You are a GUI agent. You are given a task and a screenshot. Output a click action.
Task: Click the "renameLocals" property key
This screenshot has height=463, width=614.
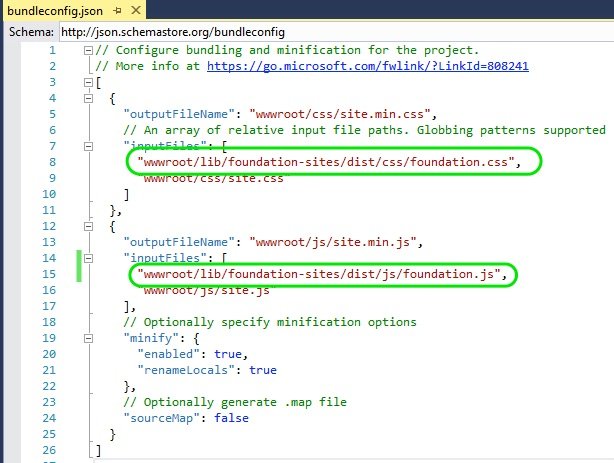pyautogui.click(x=186, y=370)
